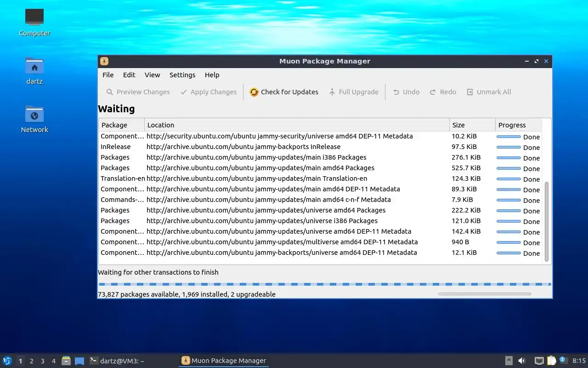Viewport: 588px width, 368px height.
Task: Open the volume control tray icon
Action: (522, 361)
